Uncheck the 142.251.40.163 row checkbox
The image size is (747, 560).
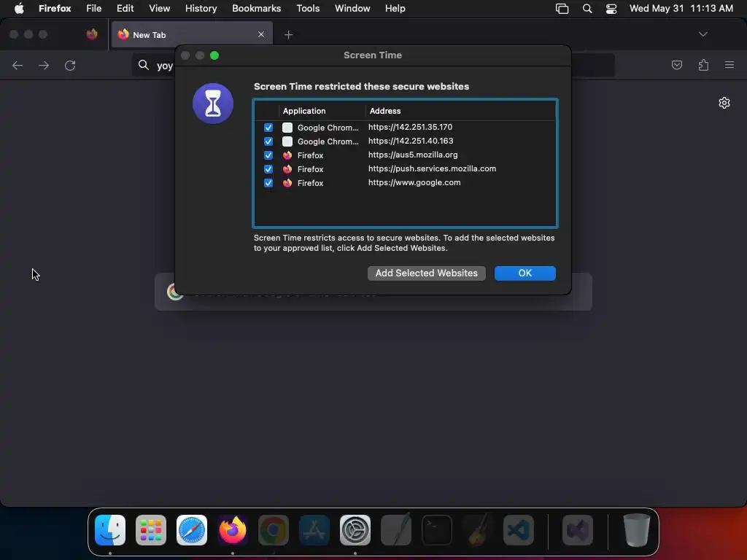click(x=268, y=141)
